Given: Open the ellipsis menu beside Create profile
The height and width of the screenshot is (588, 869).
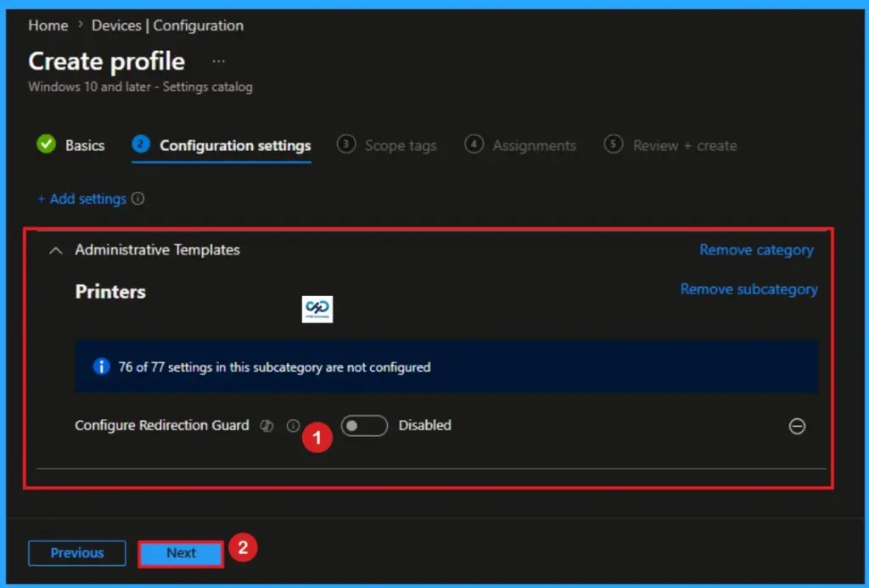Looking at the screenshot, I should [x=219, y=62].
